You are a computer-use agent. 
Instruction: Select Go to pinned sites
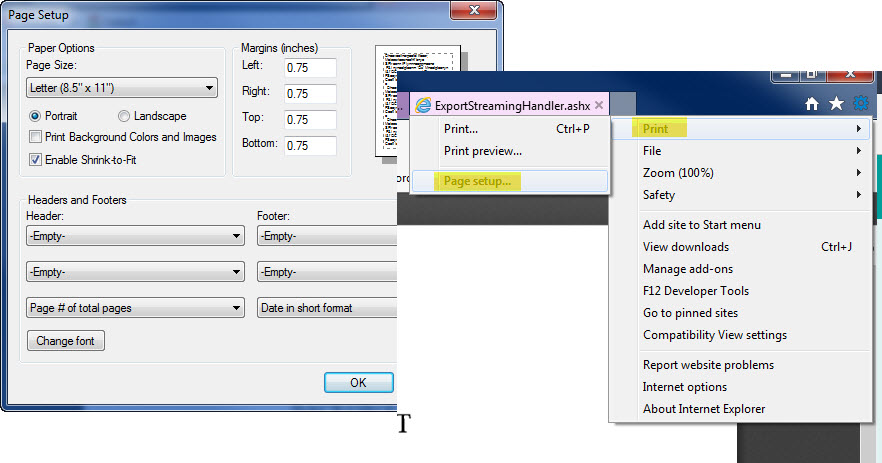(741, 313)
